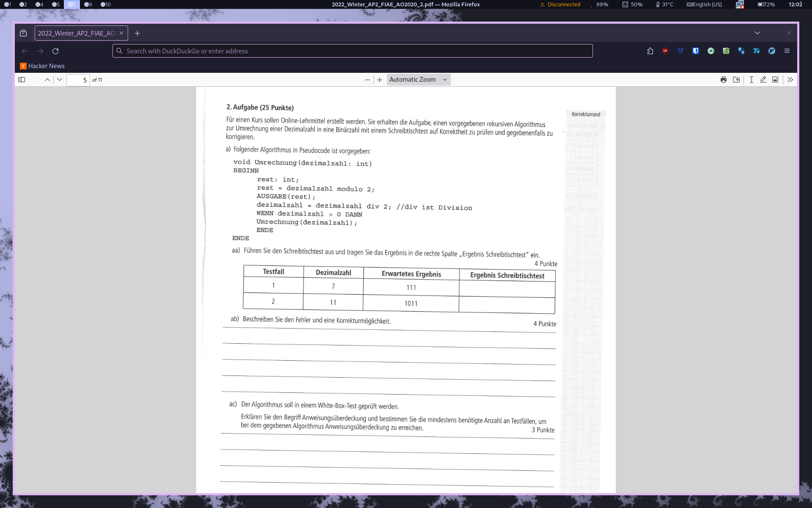
Task: Select the 2022_Winter_AP2_FIAE tab
Action: [x=77, y=33]
